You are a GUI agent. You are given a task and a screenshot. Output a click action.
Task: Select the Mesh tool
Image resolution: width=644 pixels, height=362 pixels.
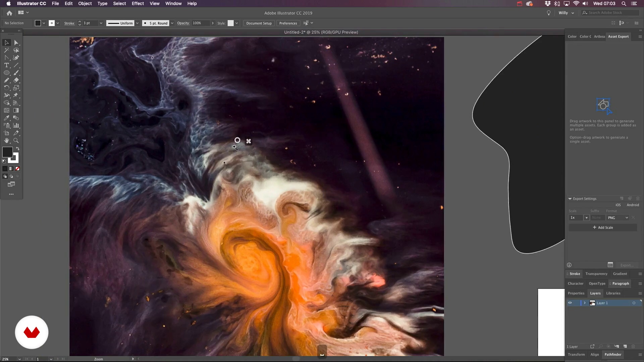click(6, 110)
